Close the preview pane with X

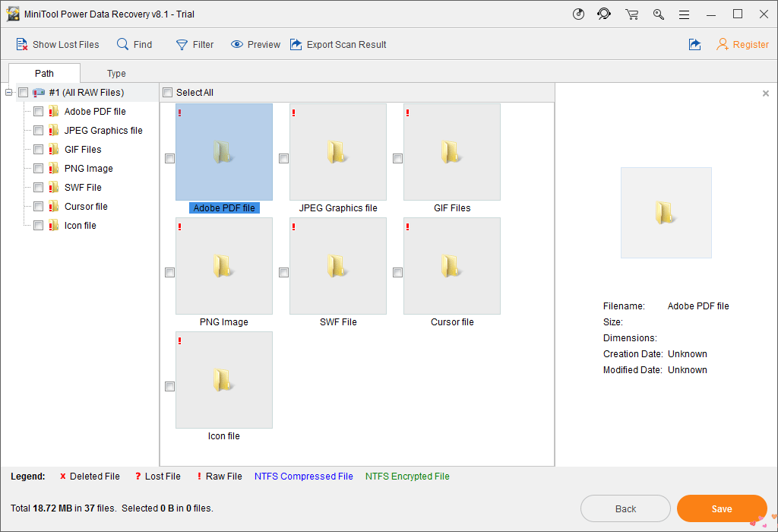[x=766, y=93]
